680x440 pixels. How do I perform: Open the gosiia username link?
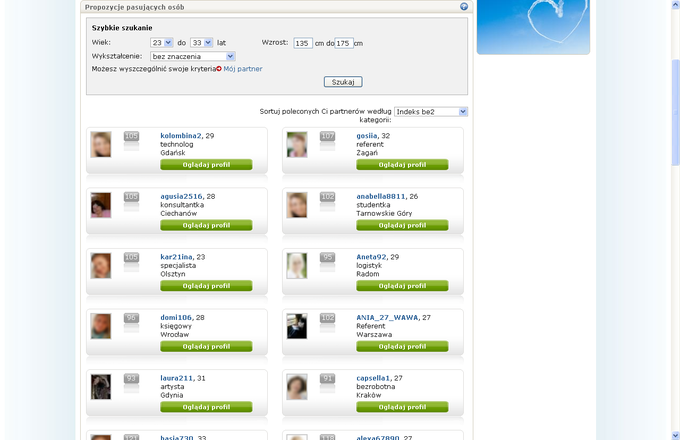tap(367, 136)
